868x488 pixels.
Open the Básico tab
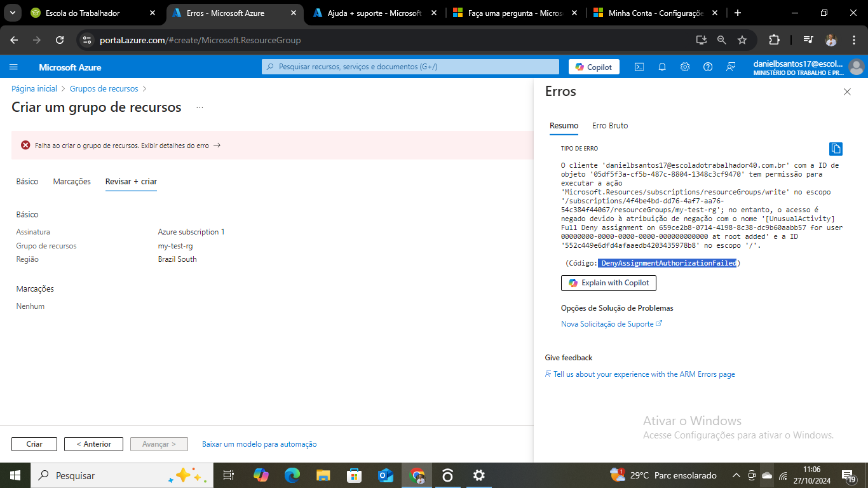[27, 182]
